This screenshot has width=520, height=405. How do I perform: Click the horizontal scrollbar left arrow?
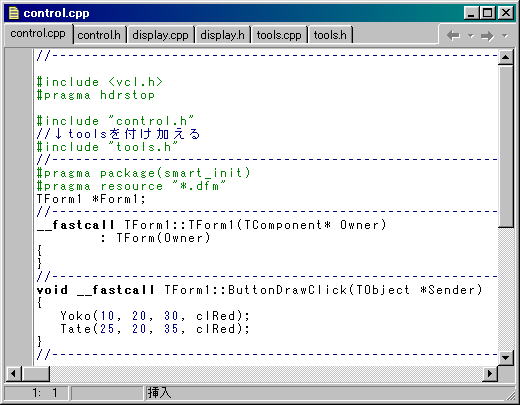tap(14, 373)
